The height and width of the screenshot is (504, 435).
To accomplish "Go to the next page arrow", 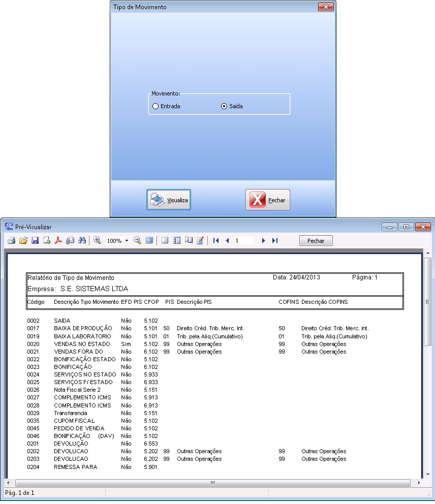I will click(x=263, y=241).
